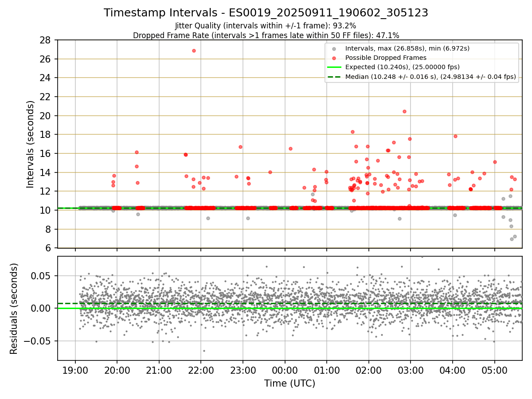The image size is (532, 399).
Task: Click y-axis tick label '16'
Action: 45,153
